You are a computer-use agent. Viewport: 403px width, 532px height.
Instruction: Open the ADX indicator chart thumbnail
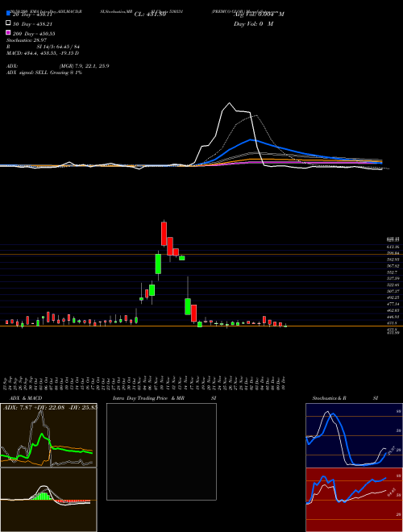tap(48, 435)
